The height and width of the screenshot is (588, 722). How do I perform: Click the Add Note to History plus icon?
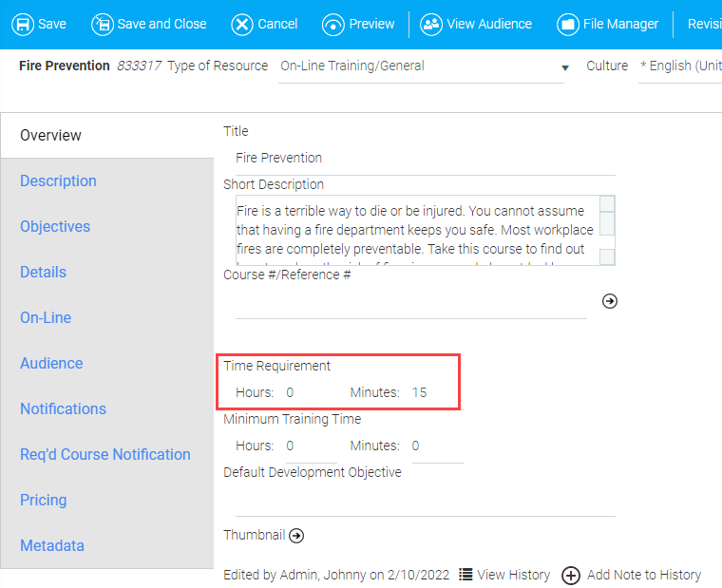point(571,575)
